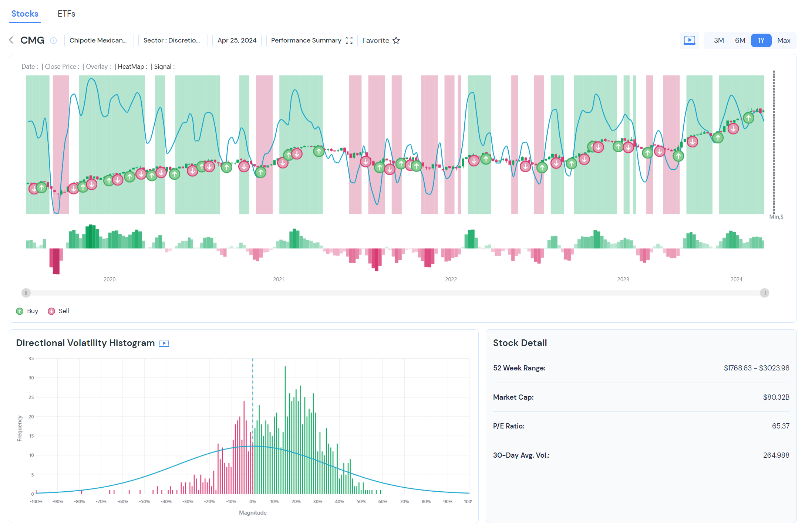This screenshot has width=805, height=532.
Task: Click the Magnitude axis label
Action: pyautogui.click(x=253, y=513)
